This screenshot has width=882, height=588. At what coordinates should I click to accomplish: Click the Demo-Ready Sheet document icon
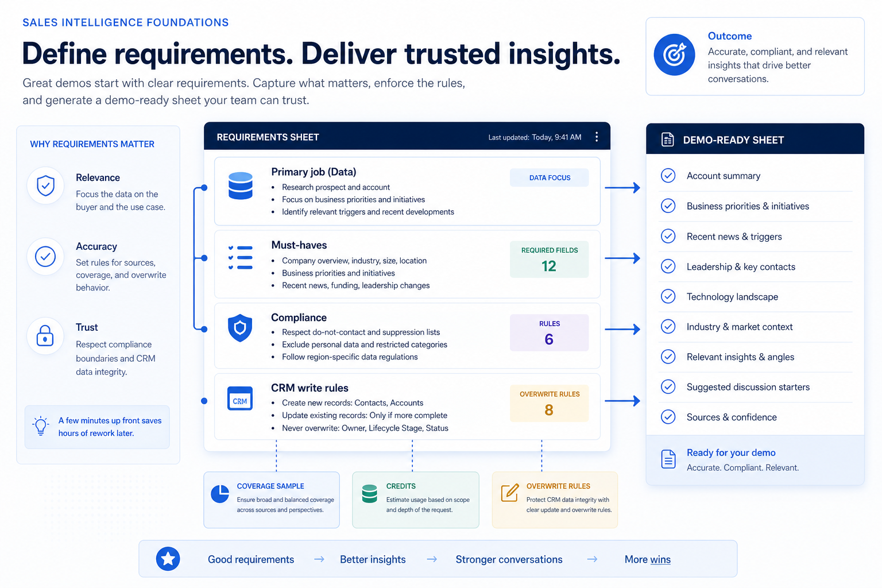668,140
